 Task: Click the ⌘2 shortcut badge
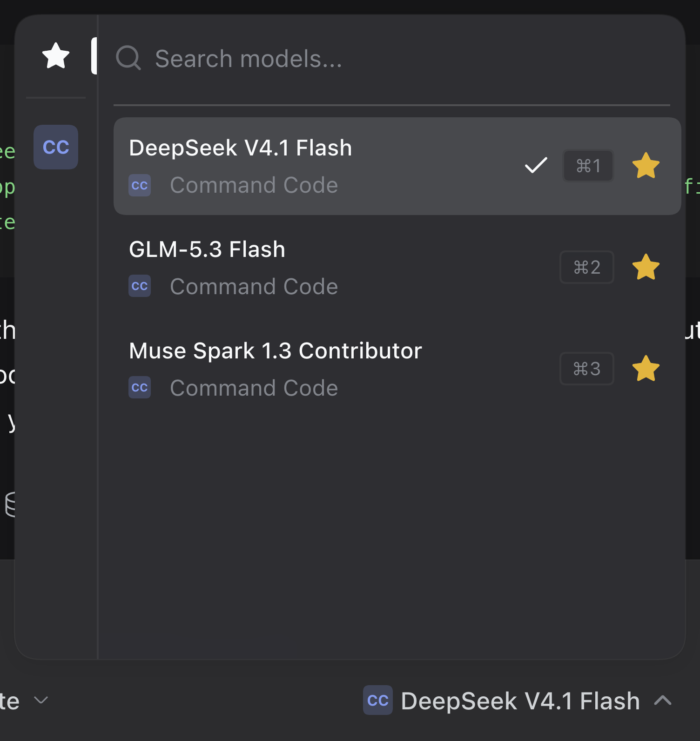click(x=587, y=267)
